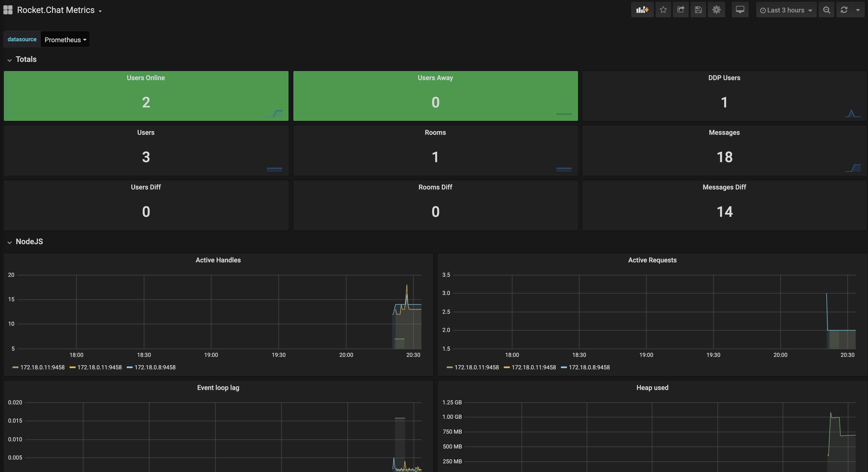This screenshot has width=868, height=472.
Task: Click the Add panel icon
Action: coord(642,10)
